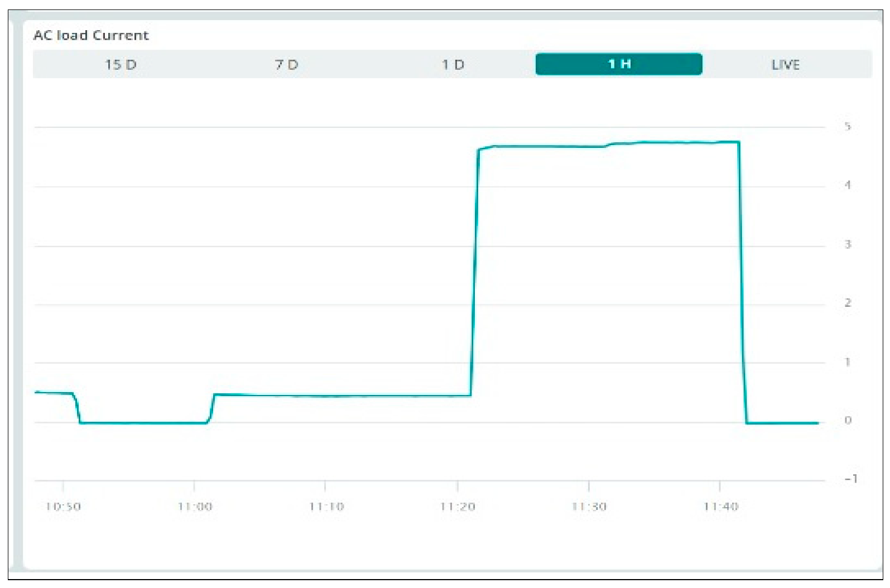Click the y-axis value 0 label
The image size is (890, 588).
click(848, 421)
